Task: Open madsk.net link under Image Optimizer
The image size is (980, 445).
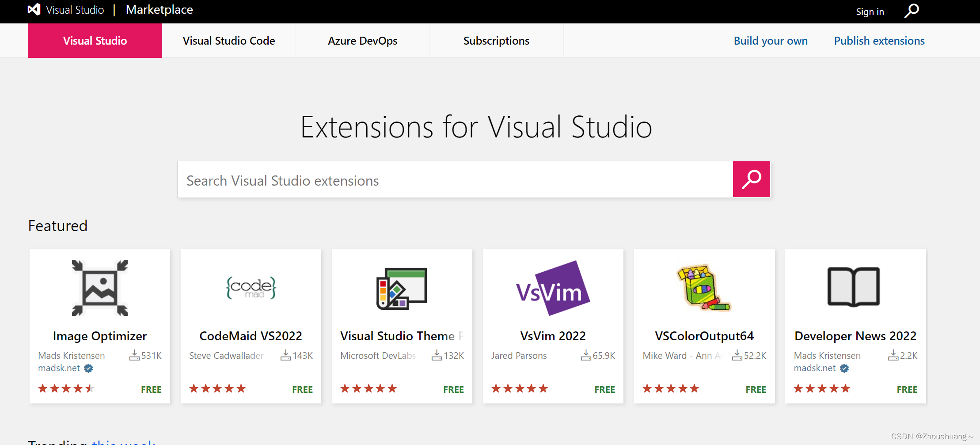Action: point(59,368)
